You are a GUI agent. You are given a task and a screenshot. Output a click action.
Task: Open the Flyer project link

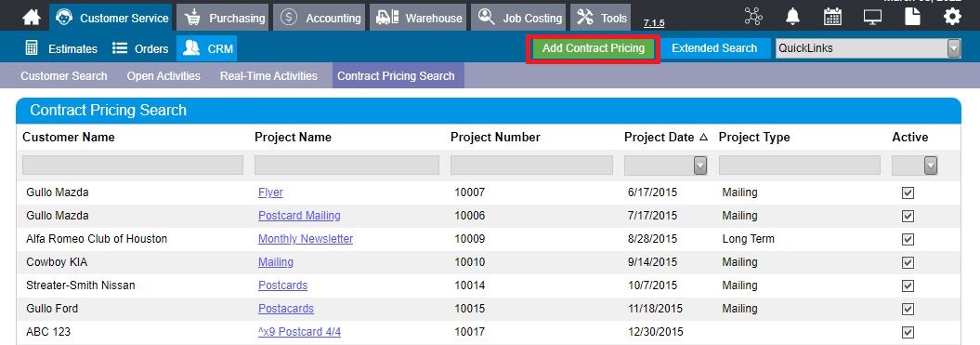tap(270, 192)
